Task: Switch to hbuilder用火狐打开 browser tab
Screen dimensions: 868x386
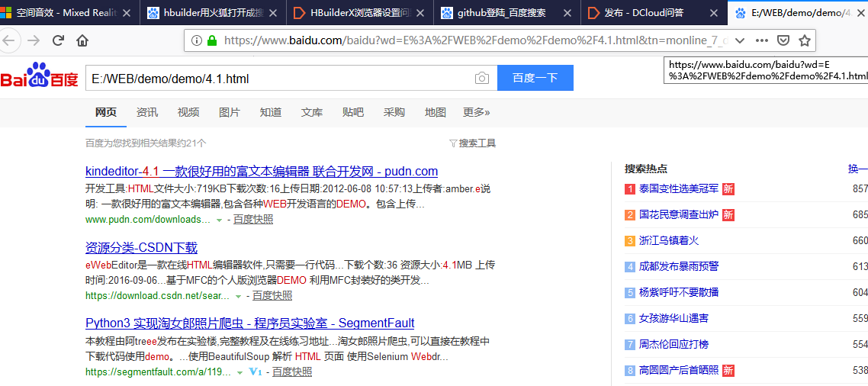Action: coord(213,12)
